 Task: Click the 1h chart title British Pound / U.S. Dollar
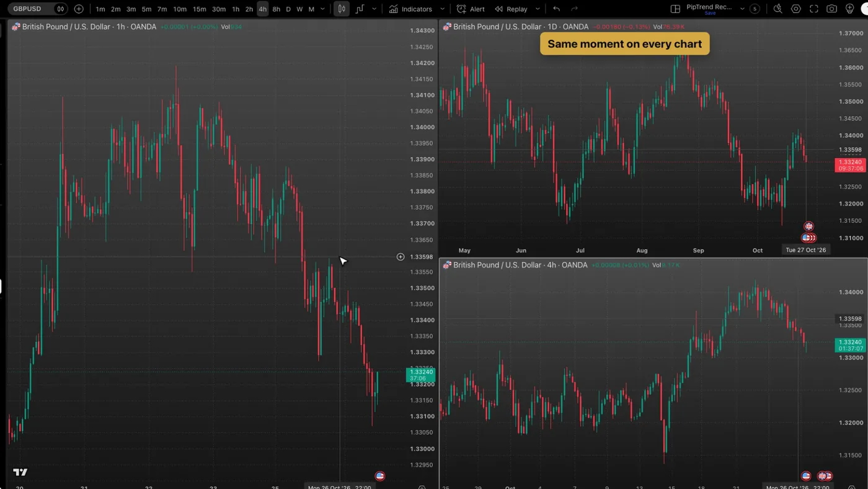(67, 27)
